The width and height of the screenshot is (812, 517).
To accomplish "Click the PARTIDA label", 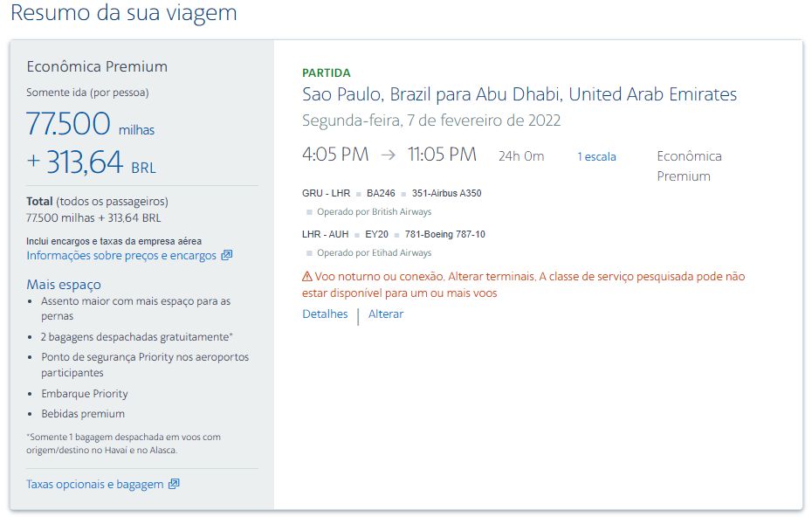I will [327, 72].
